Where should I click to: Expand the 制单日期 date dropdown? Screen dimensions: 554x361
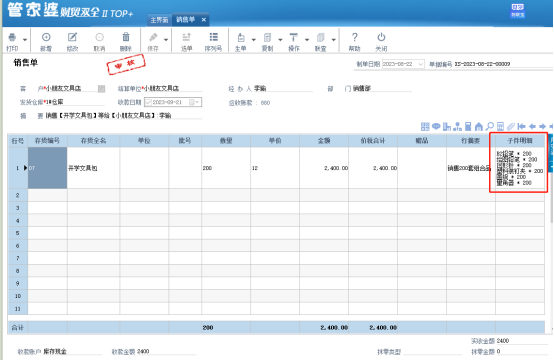[x=420, y=64]
